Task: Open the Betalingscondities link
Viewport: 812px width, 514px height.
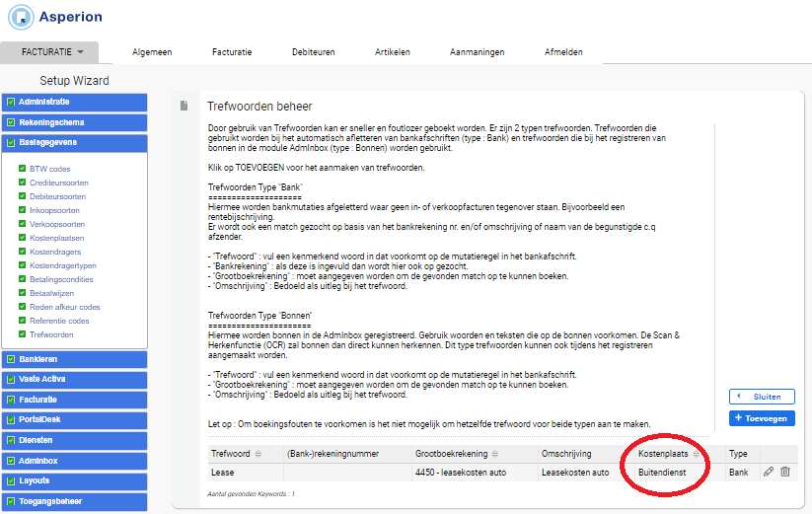Action: (x=61, y=279)
